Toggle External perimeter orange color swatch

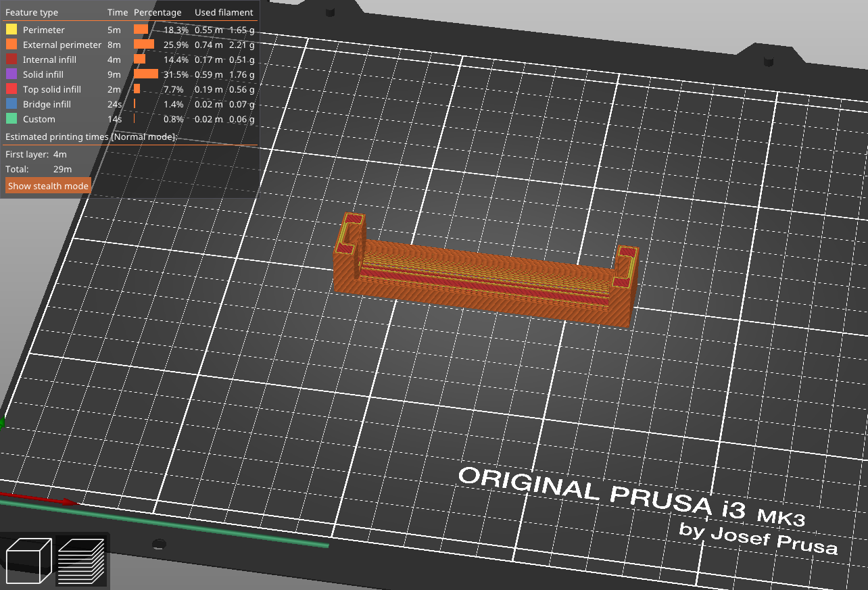pos(11,45)
